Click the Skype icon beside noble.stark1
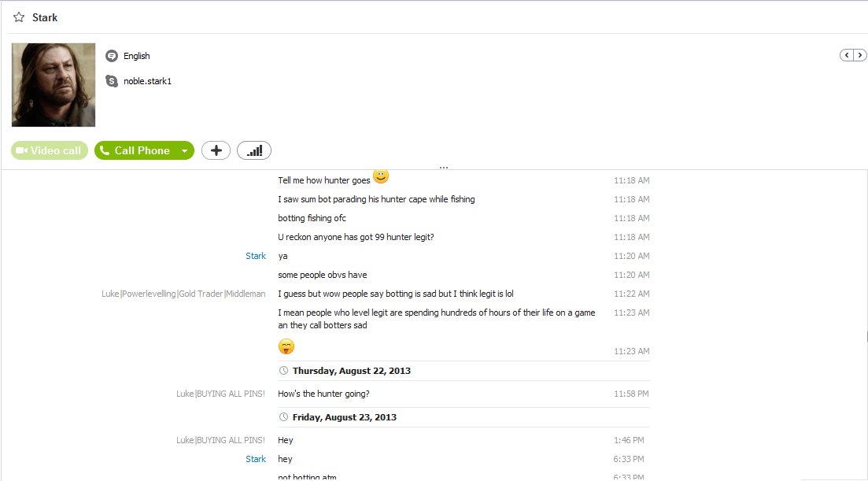This screenshot has height=481, width=868. 112,81
